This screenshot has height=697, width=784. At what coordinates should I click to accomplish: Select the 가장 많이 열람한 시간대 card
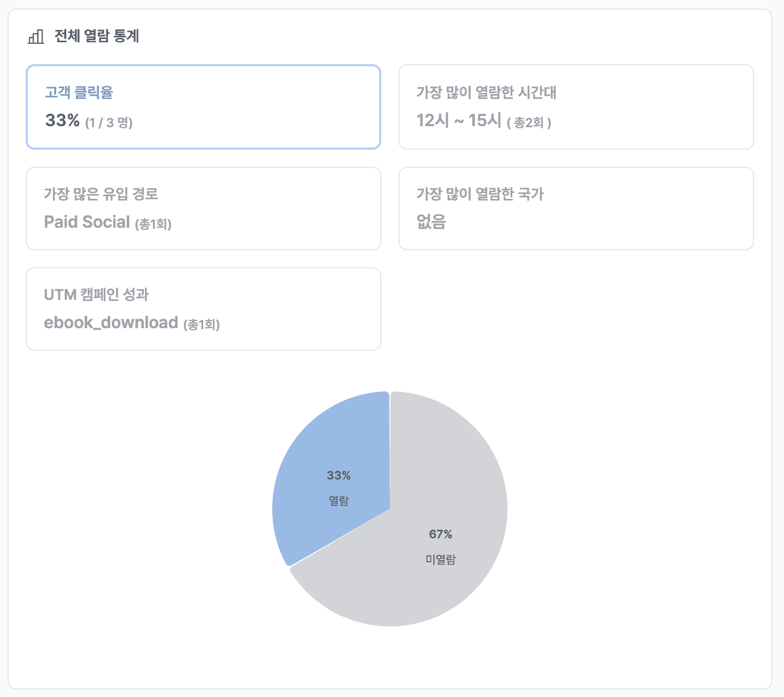(576, 107)
